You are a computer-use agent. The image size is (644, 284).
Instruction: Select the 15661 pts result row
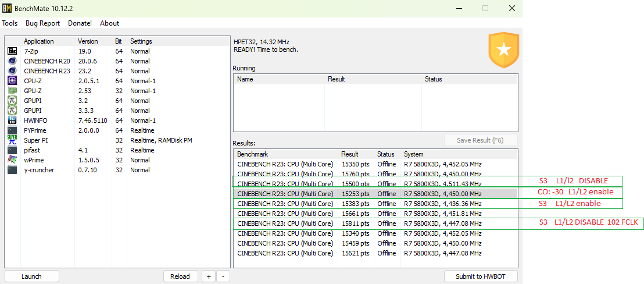point(375,214)
